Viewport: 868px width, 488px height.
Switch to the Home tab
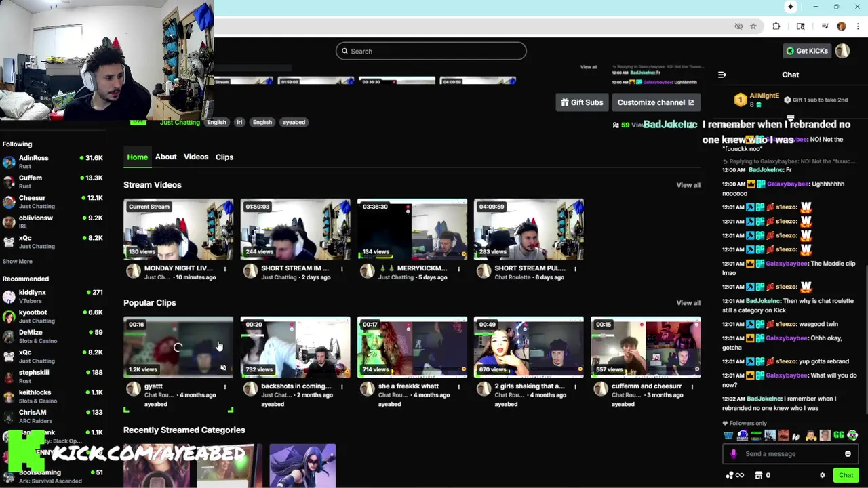137,157
